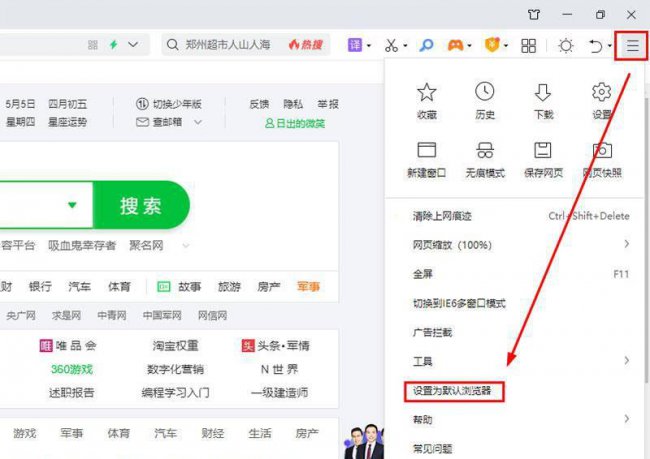Click 故事 category link
Image resolution: width=650 pixels, height=459 pixels.
[x=189, y=287]
